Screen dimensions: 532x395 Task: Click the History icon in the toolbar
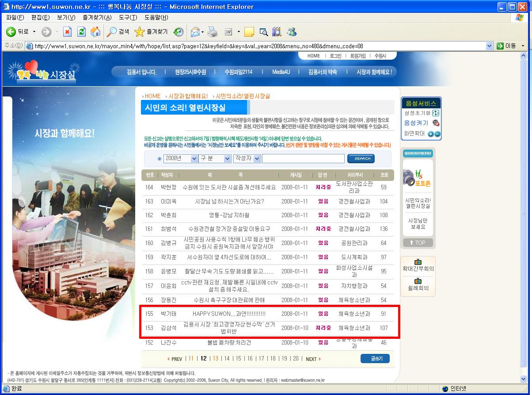(179, 32)
